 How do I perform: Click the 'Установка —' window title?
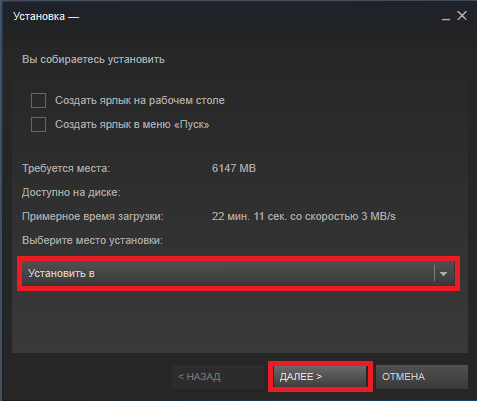tap(46, 16)
